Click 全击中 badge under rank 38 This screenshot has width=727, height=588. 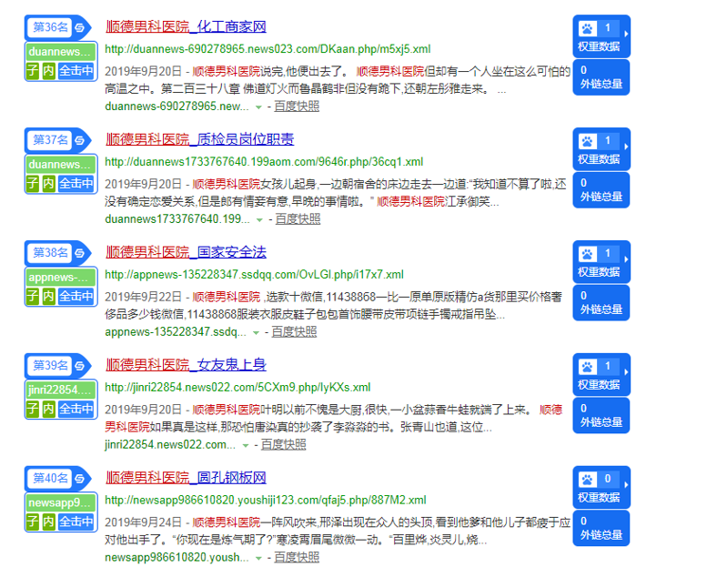(76, 297)
